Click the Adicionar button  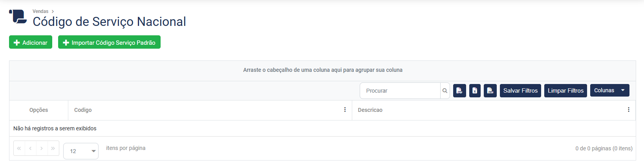coord(31,42)
